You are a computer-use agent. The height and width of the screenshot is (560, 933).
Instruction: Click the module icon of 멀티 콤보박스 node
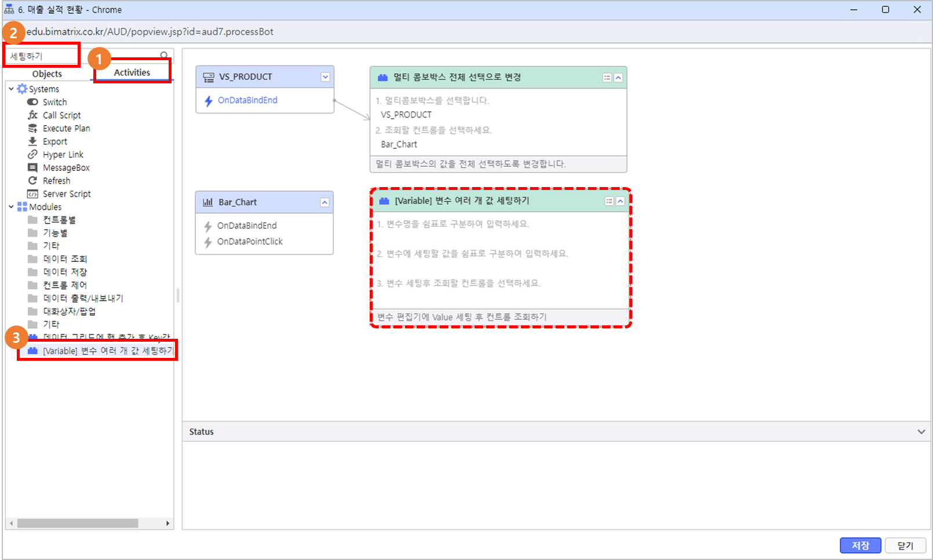(x=383, y=77)
